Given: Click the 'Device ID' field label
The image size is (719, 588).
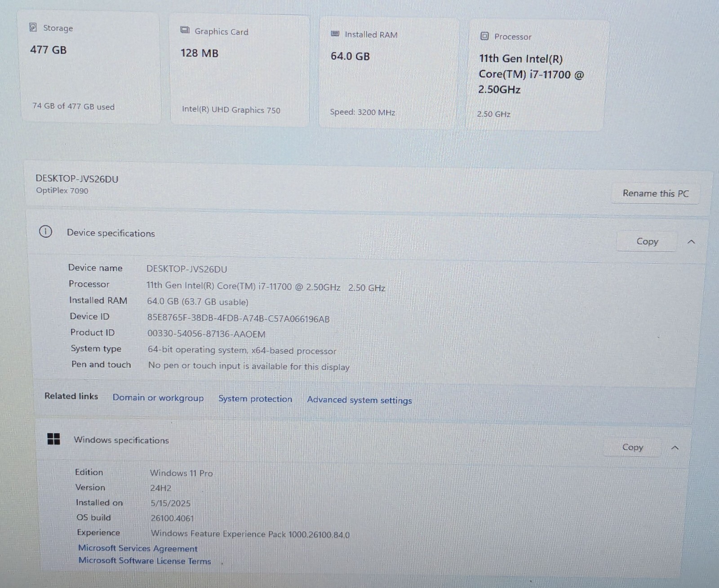Looking at the screenshot, I should coord(89,316).
